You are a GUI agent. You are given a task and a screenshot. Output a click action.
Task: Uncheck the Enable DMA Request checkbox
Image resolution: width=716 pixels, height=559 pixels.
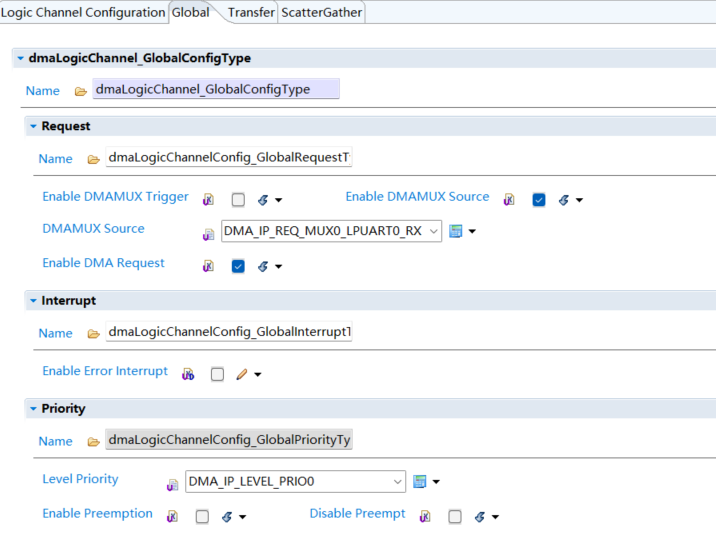point(238,266)
